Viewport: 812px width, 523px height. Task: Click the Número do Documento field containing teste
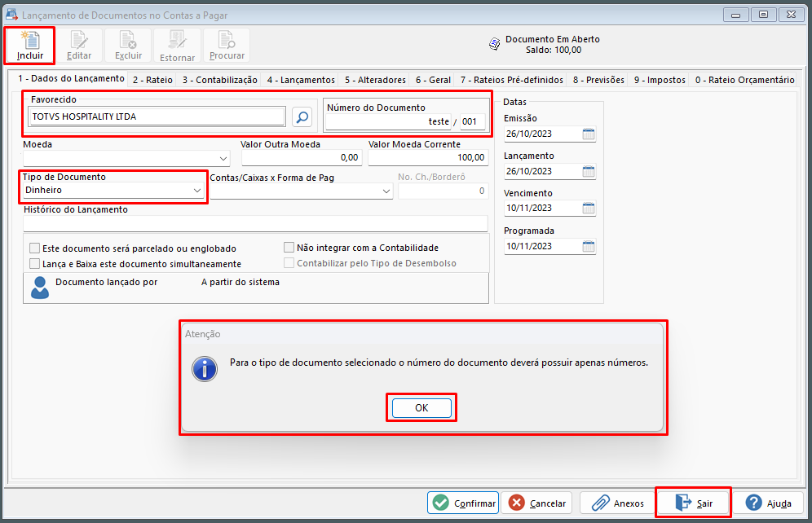pyautogui.click(x=388, y=122)
